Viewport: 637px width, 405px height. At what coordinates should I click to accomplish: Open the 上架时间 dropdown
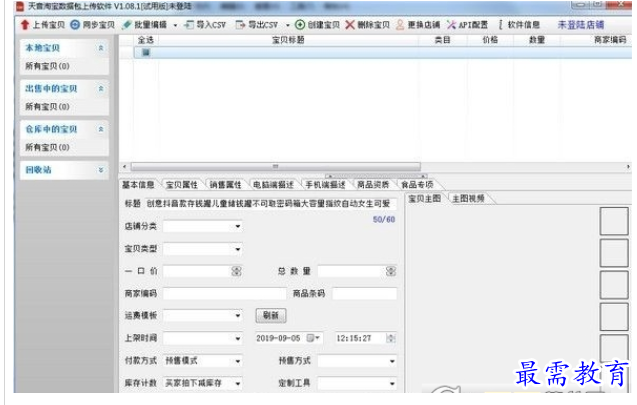pos(202,338)
